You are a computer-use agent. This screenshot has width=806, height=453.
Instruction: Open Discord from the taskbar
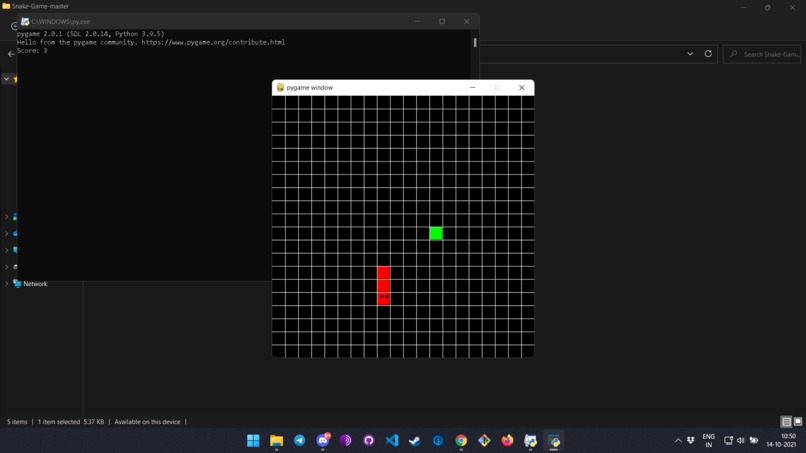(323, 441)
